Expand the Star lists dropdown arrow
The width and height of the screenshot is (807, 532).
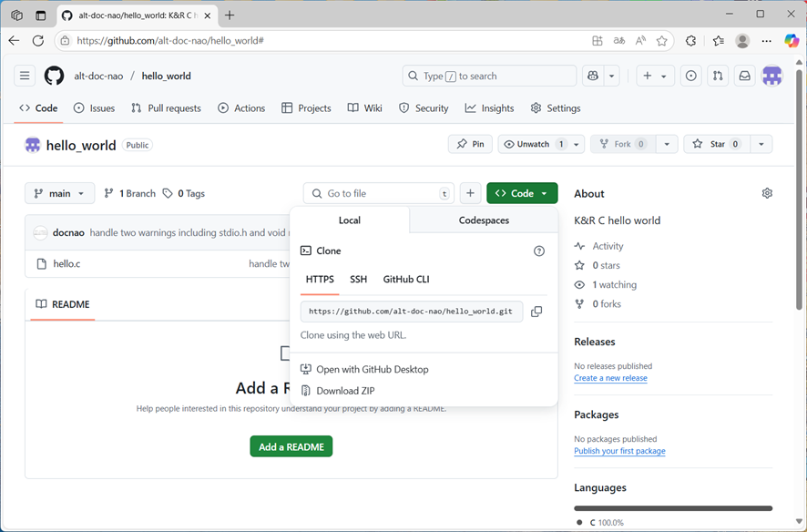click(761, 144)
